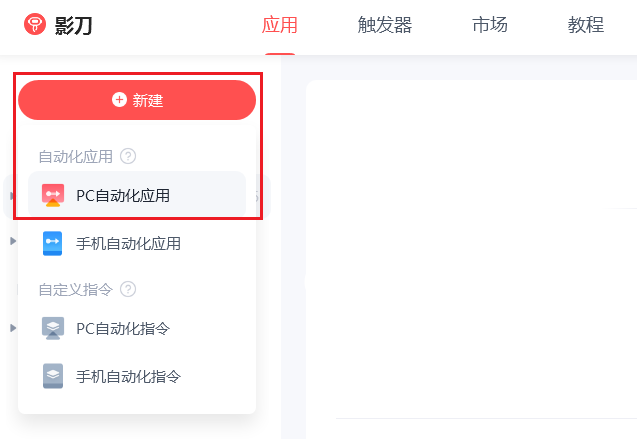
Task: Expand the arrow left of PC自动化应用
Action: point(12,196)
